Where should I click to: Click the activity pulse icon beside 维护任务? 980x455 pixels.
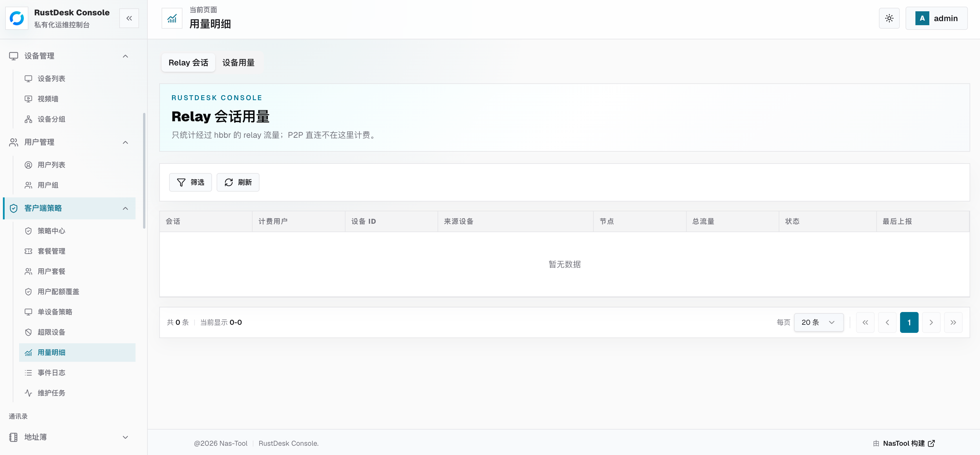[29, 393]
